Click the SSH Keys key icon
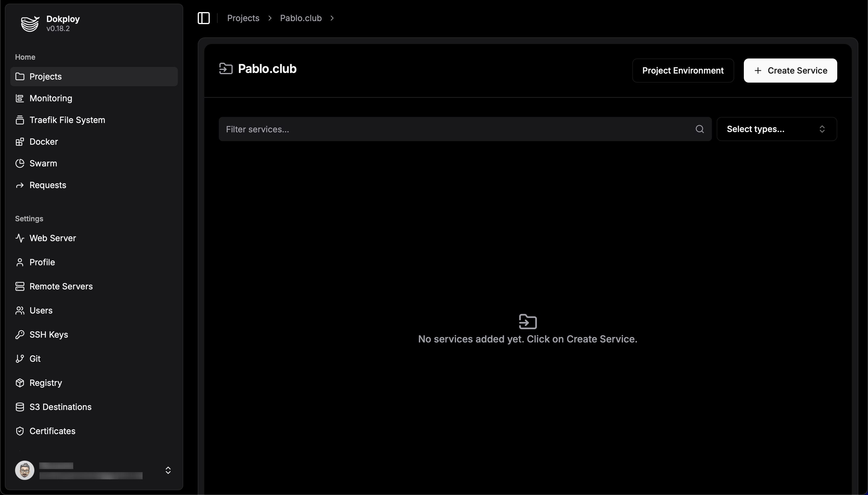 pos(20,335)
